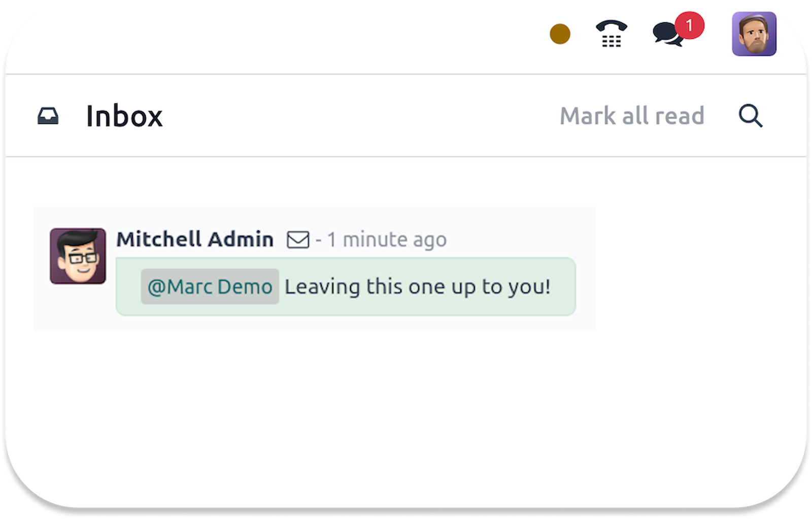Screen dimensions: 812x519
Task: Click the empty top bar left of the status dot
Action: coord(304,36)
